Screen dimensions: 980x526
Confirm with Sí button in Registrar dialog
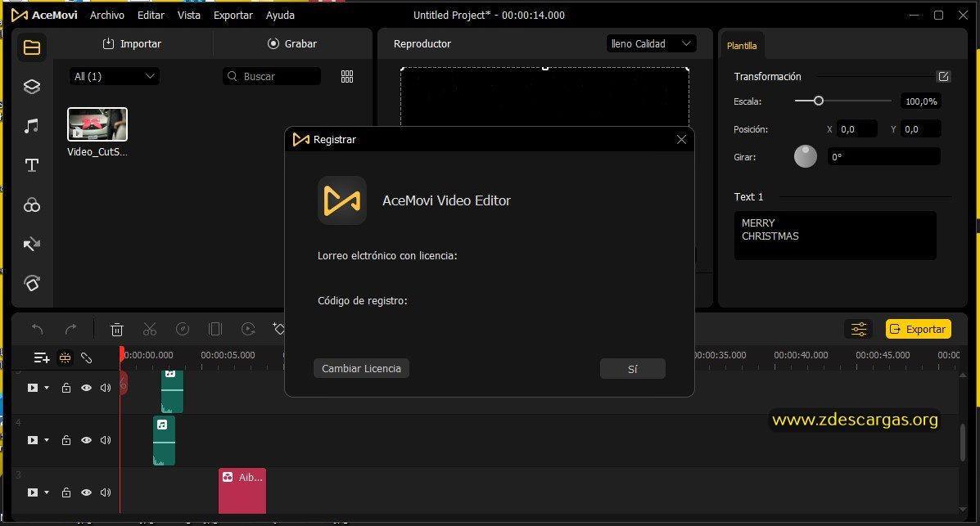pyautogui.click(x=633, y=369)
